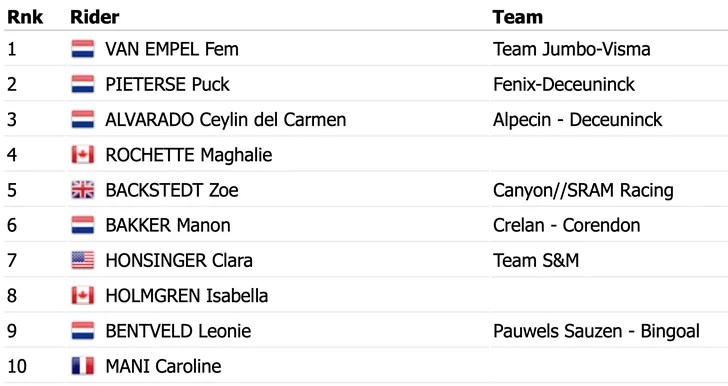Open the Fenix-Deceuninck team page

(564, 84)
